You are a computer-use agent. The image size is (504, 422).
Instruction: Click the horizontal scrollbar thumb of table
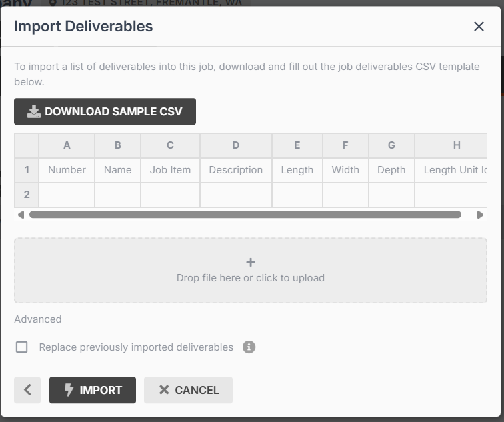[245, 215]
